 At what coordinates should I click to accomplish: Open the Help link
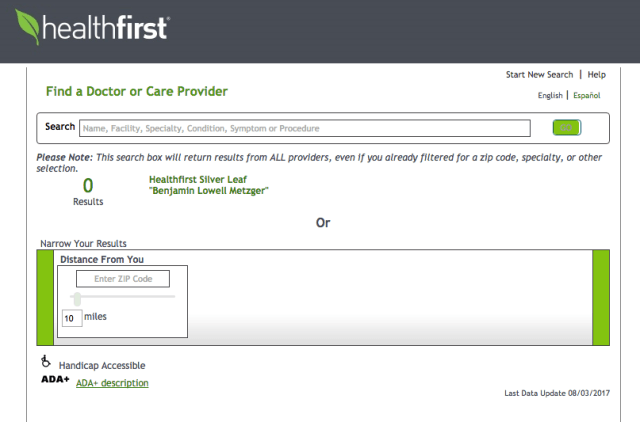click(x=596, y=74)
